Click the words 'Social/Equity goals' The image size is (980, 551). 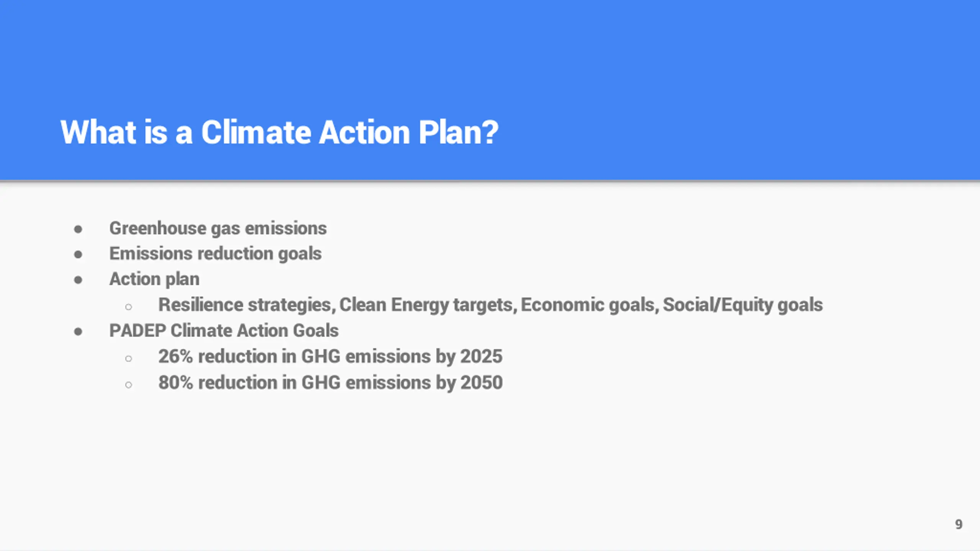pyautogui.click(x=743, y=305)
